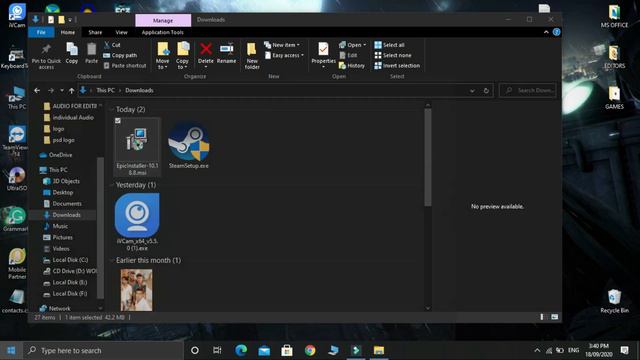Open Google Chrome from taskbar
This screenshot has height=360, width=640.
click(x=310, y=350)
